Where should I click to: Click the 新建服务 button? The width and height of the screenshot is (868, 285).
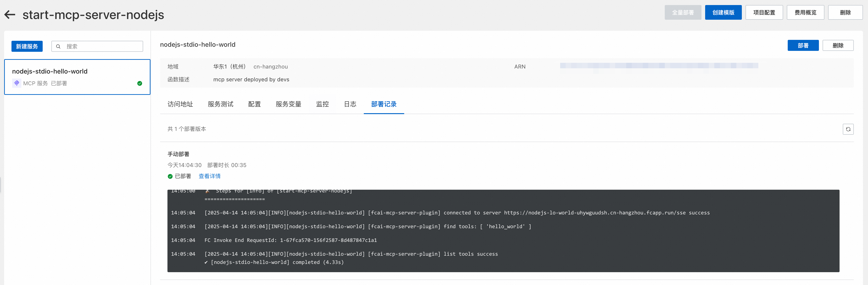coord(27,47)
